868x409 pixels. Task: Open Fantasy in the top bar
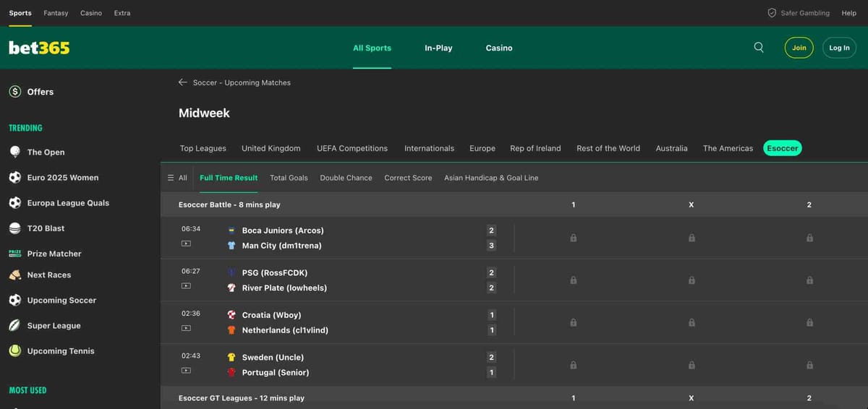point(56,13)
